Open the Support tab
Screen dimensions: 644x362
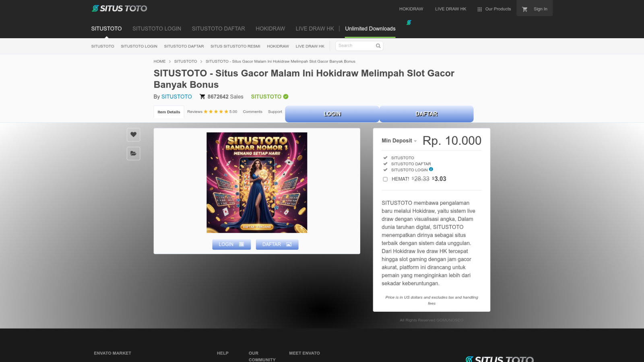coord(275,112)
